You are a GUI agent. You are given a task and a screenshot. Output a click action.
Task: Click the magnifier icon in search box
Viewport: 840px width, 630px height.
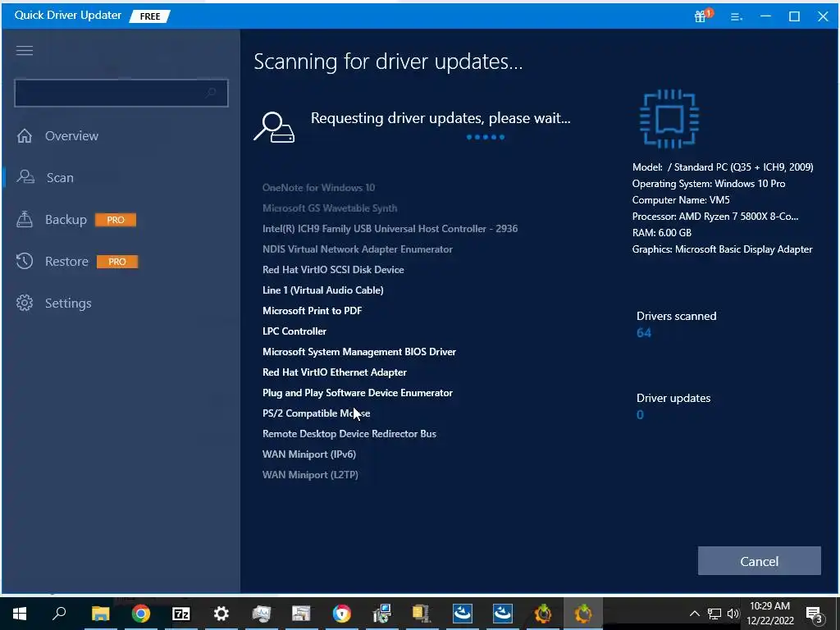click(x=211, y=93)
